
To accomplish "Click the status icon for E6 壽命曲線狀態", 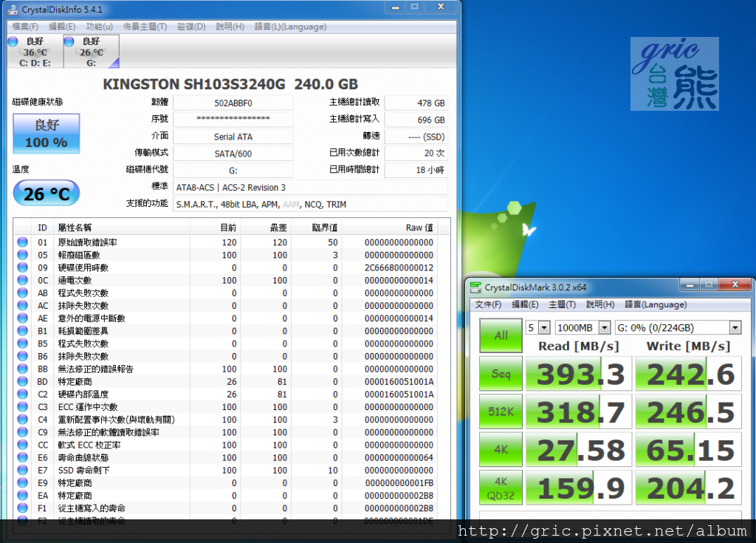I will coord(22,457).
